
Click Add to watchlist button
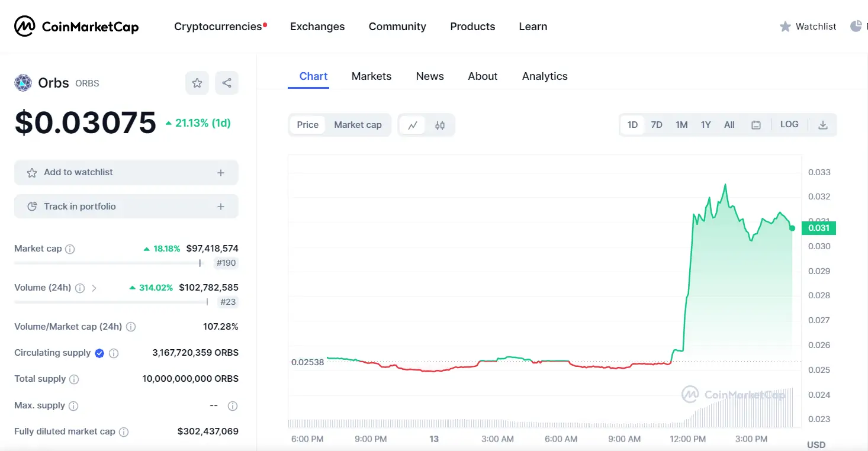126,173
